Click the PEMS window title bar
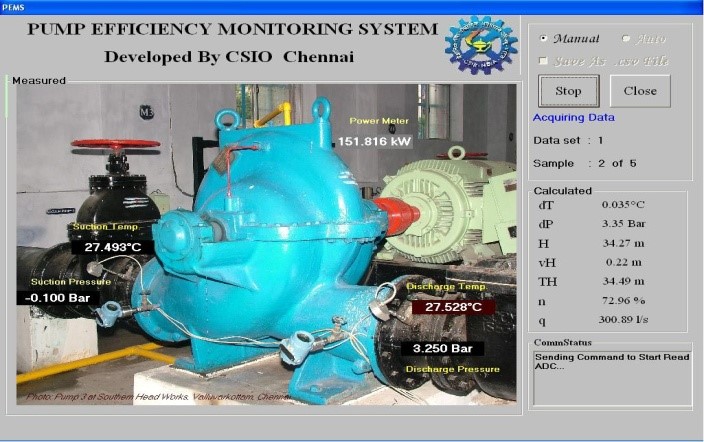This screenshot has width=704, height=442. (350, 6)
